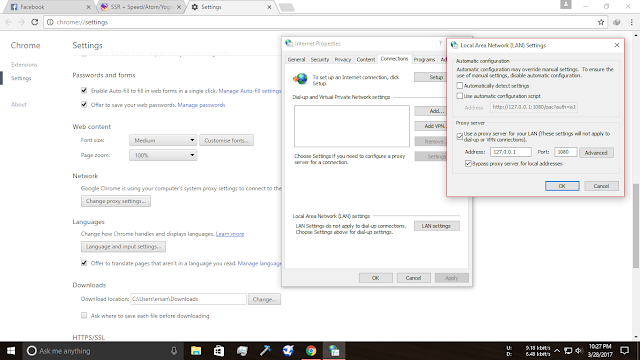Open Manage Auto-fill settings link

coord(250,91)
